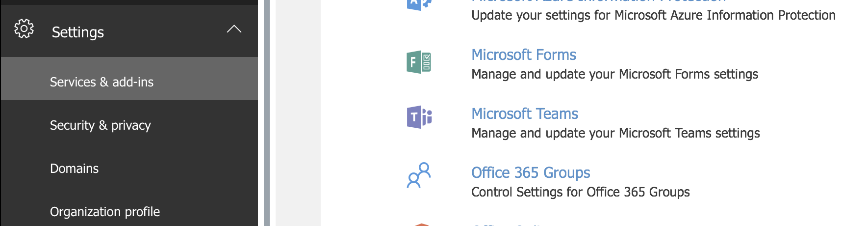Click the Microsoft Teams icon
The image size is (868, 226).
pyautogui.click(x=419, y=117)
